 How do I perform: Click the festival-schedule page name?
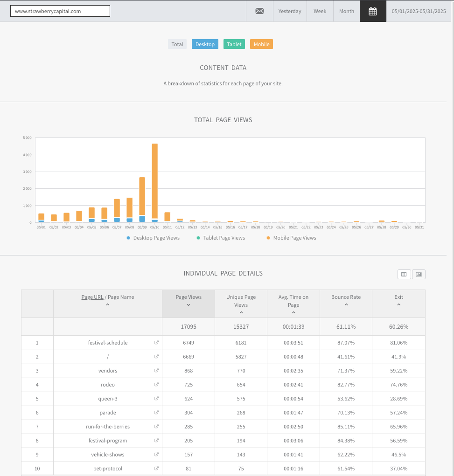pos(108,342)
